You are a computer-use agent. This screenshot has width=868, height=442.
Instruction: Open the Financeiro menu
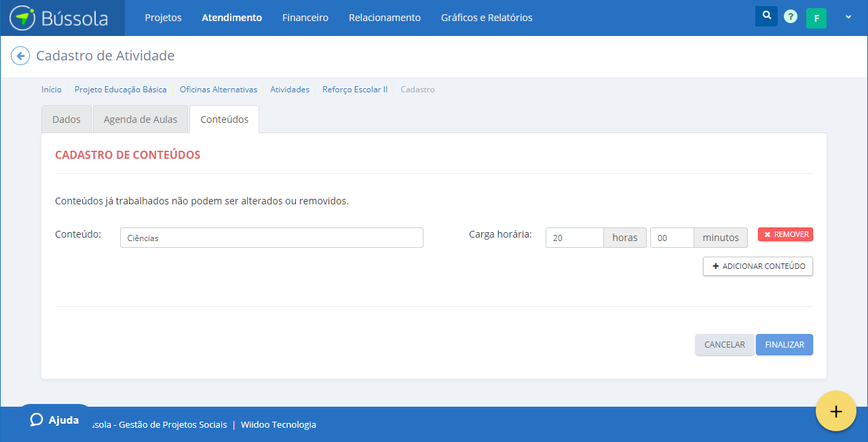coord(305,18)
